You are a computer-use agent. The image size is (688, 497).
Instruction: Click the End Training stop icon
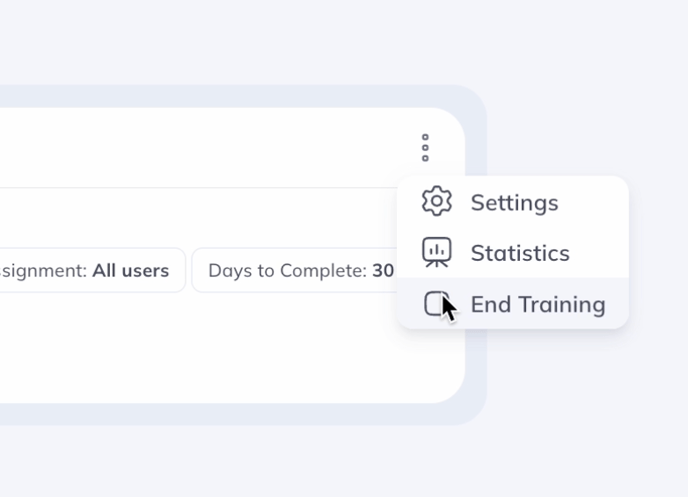[x=433, y=303]
